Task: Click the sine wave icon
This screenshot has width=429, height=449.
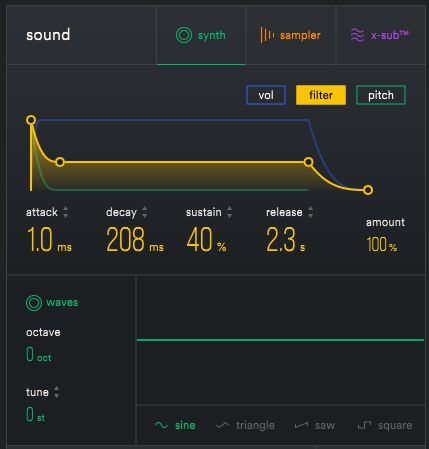Action: 161,425
